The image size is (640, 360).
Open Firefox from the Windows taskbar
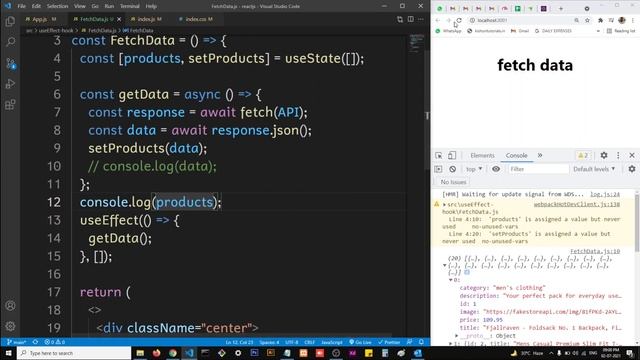(156, 353)
